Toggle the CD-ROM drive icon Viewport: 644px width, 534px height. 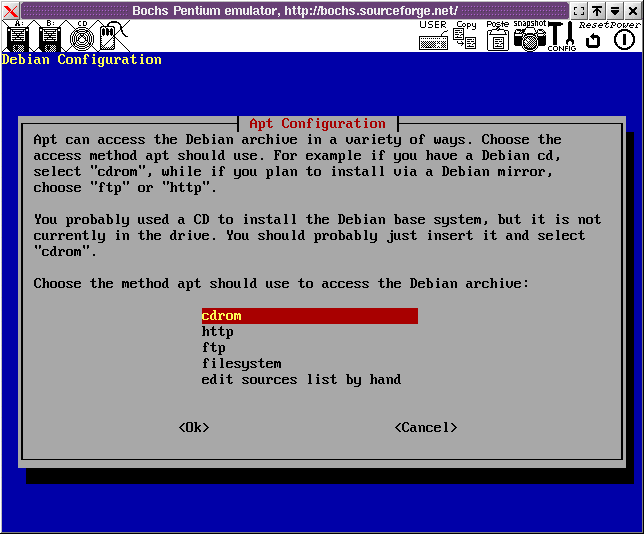tap(82, 37)
